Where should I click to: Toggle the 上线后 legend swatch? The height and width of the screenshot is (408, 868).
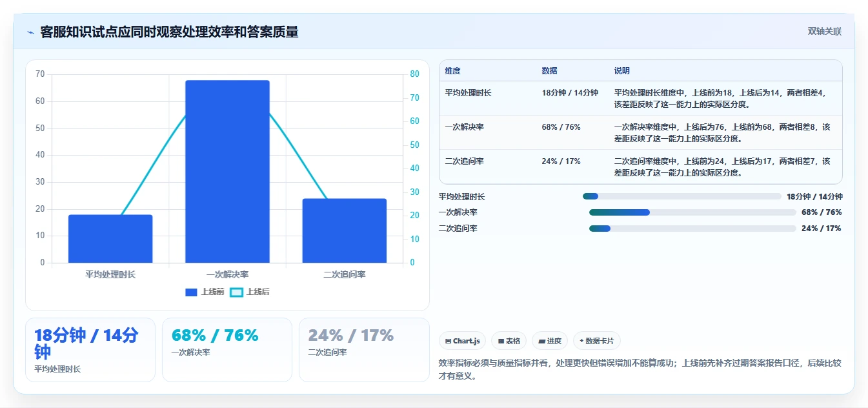236,292
